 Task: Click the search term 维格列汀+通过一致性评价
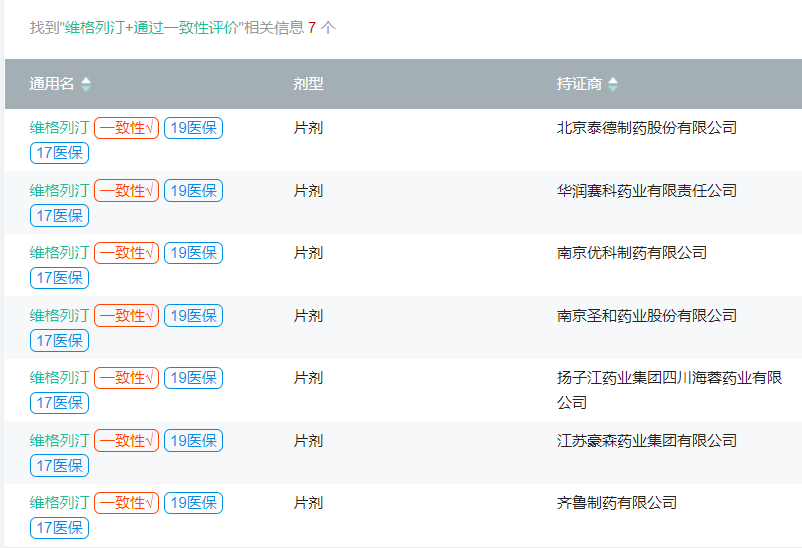click(x=151, y=28)
